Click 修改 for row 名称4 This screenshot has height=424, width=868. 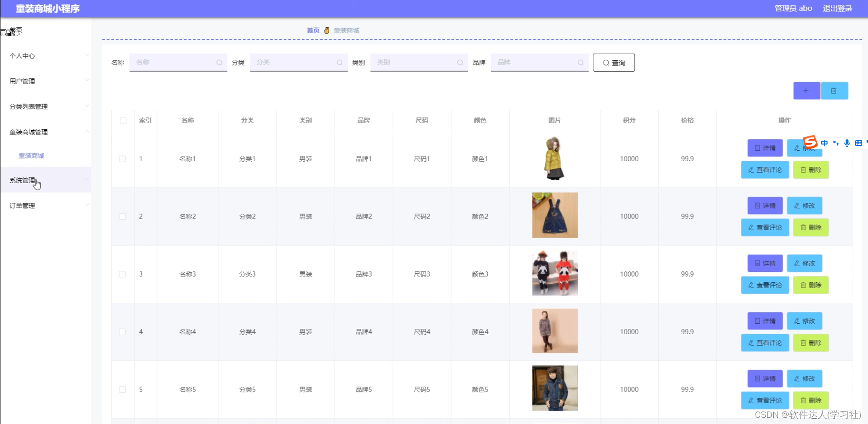pyautogui.click(x=804, y=321)
